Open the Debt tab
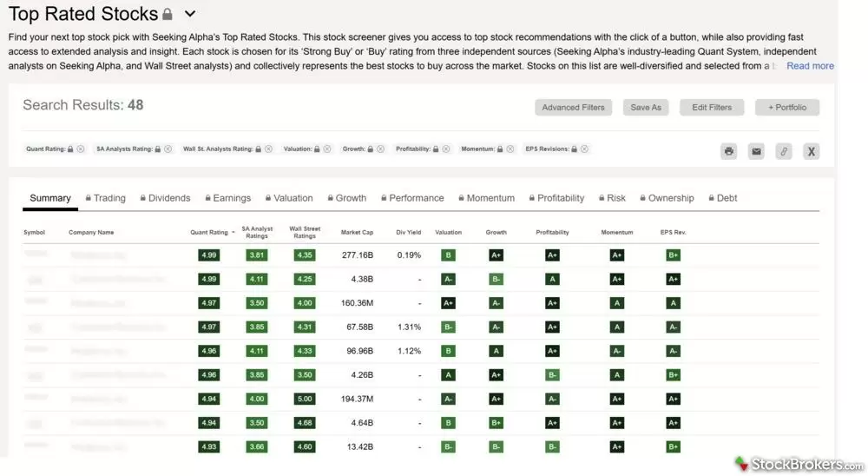 (x=723, y=198)
